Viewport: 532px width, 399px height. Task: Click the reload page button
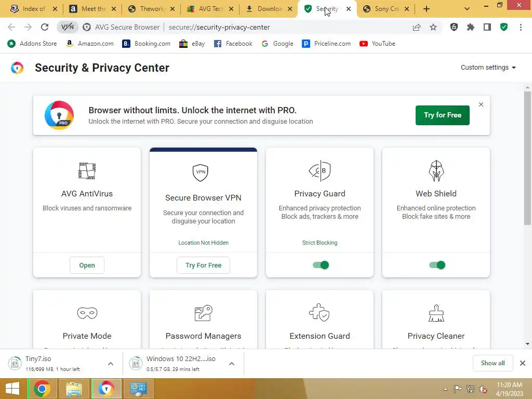45,27
